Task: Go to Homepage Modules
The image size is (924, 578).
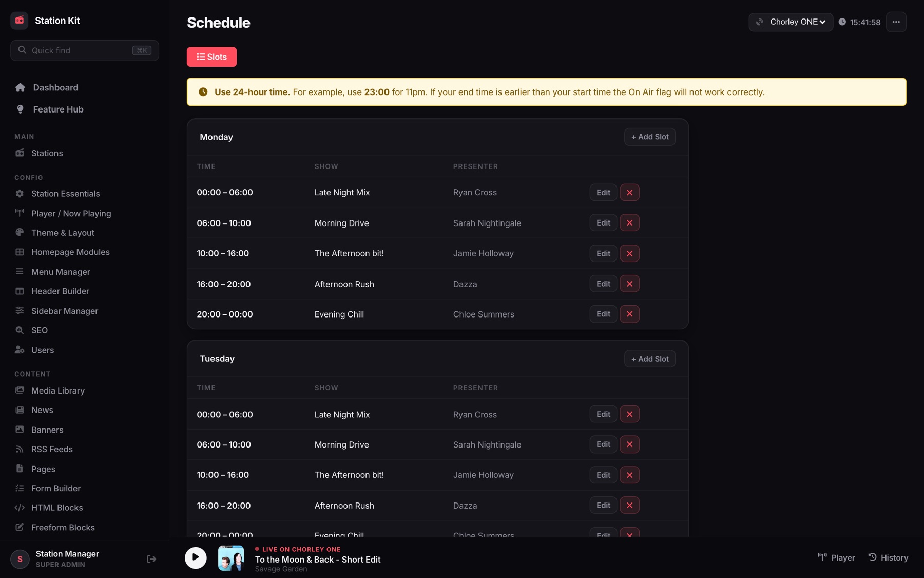Action: click(70, 252)
